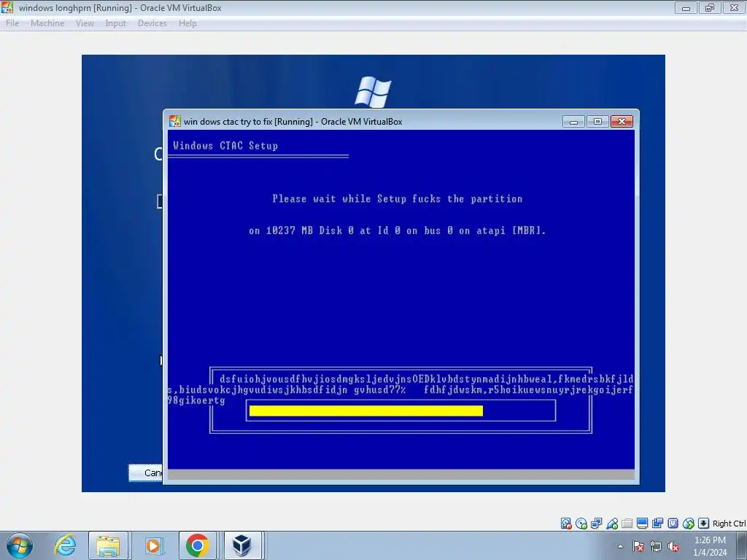Open Windows Explorer from the taskbar
The width and height of the screenshot is (747, 560).
108,545
